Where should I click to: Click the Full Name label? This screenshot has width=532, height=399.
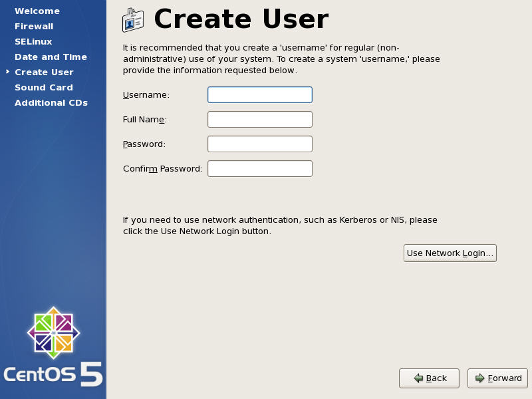click(x=145, y=120)
